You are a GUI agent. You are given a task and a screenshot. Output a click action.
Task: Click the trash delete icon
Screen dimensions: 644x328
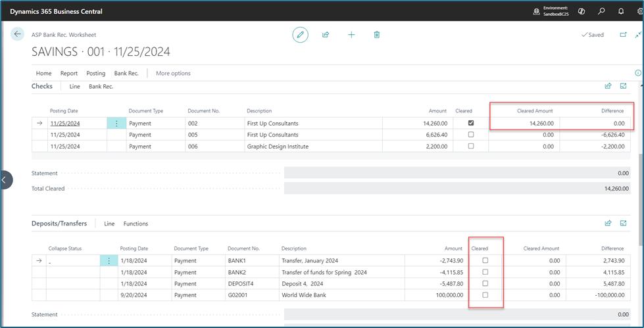pyautogui.click(x=377, y=35)
